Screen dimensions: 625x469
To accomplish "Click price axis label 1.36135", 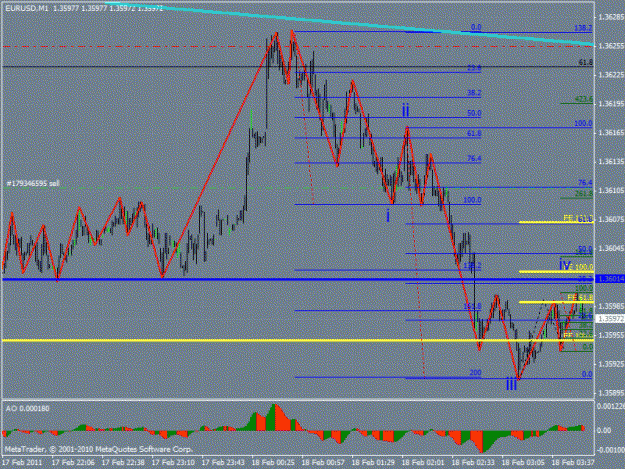I will 611,162.
